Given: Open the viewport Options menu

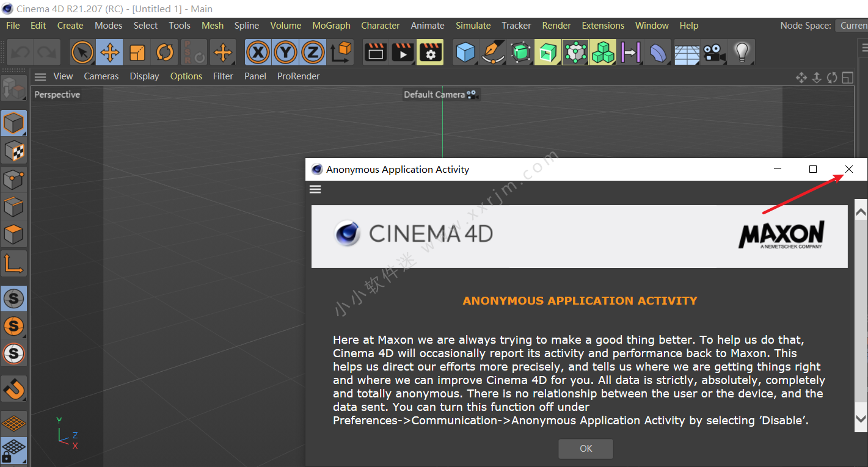Looking at the screenshot, I should click(186, 76).
